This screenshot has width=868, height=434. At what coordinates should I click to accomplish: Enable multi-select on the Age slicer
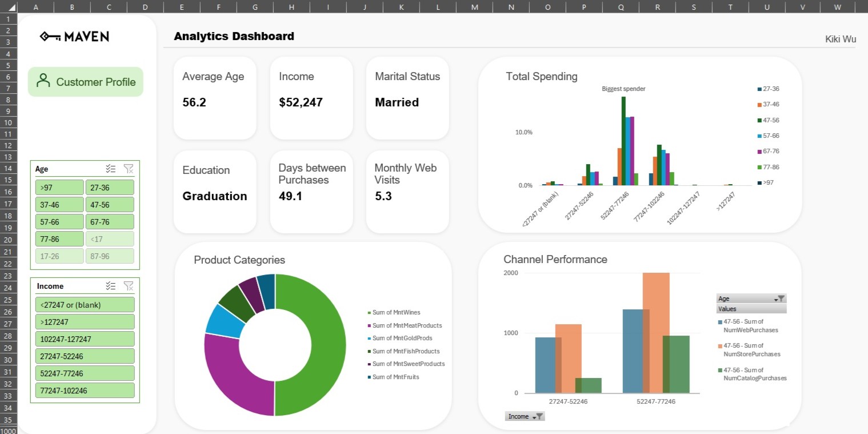point(112,169)
